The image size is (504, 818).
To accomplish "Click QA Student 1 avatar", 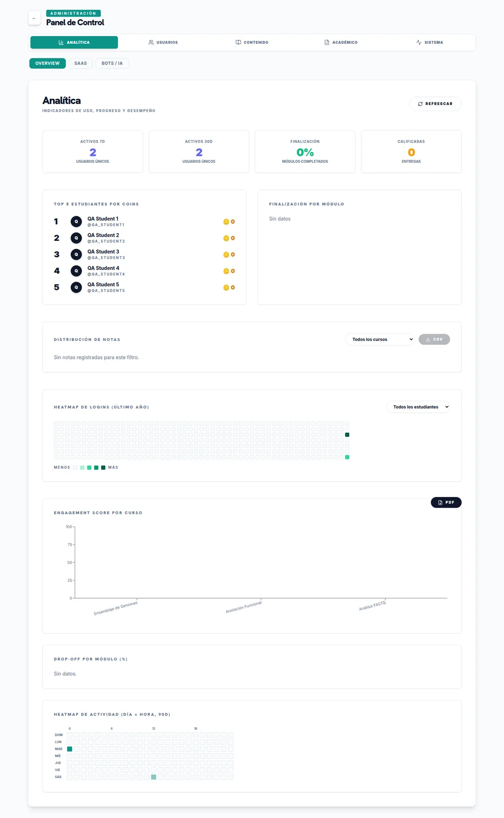I will (x=76, y=221).
